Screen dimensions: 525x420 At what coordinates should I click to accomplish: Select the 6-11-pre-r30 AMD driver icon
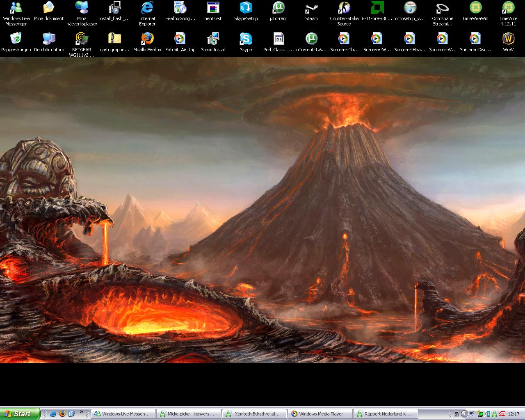pyautogui.click(x=377, y=11)
